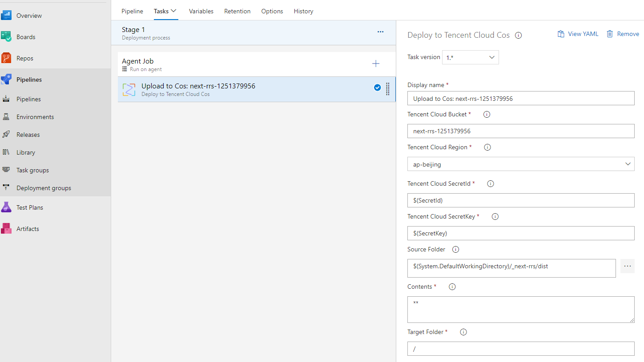Click the SecretKey input field
This screenshot has height=362, width=644.
click(x=521, y=233)
